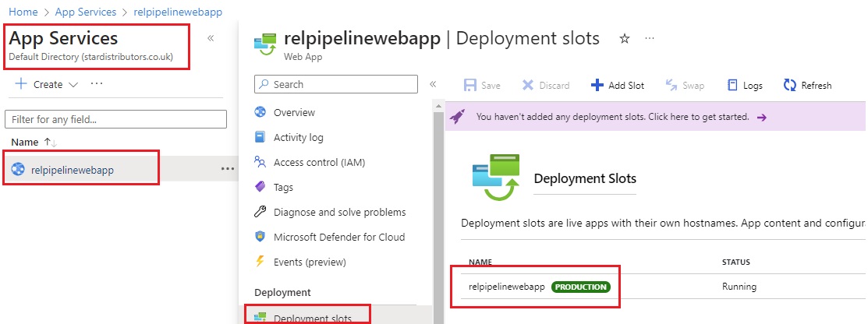Open more options next to Create
Screen dimensions: 868x324
(97, 83)
